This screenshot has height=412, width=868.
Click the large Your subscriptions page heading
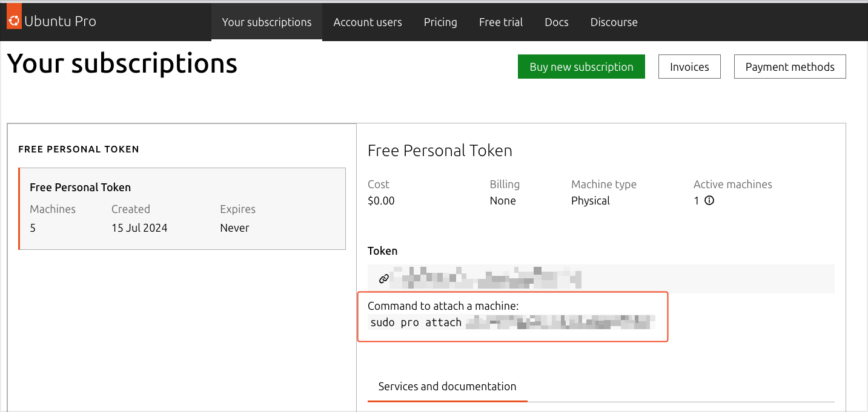pyautogui.click(x=122, y=64)
